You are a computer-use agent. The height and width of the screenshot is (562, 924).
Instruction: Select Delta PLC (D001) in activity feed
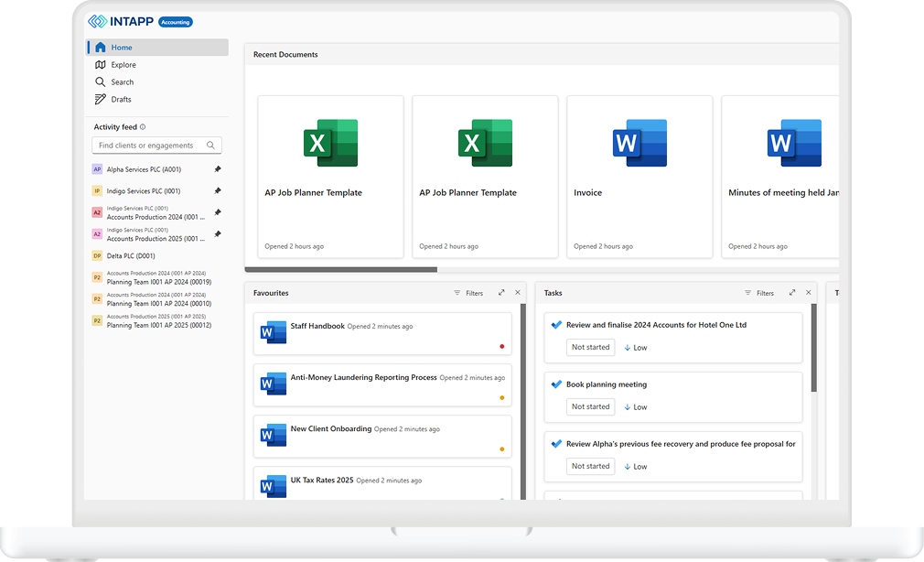131,256
